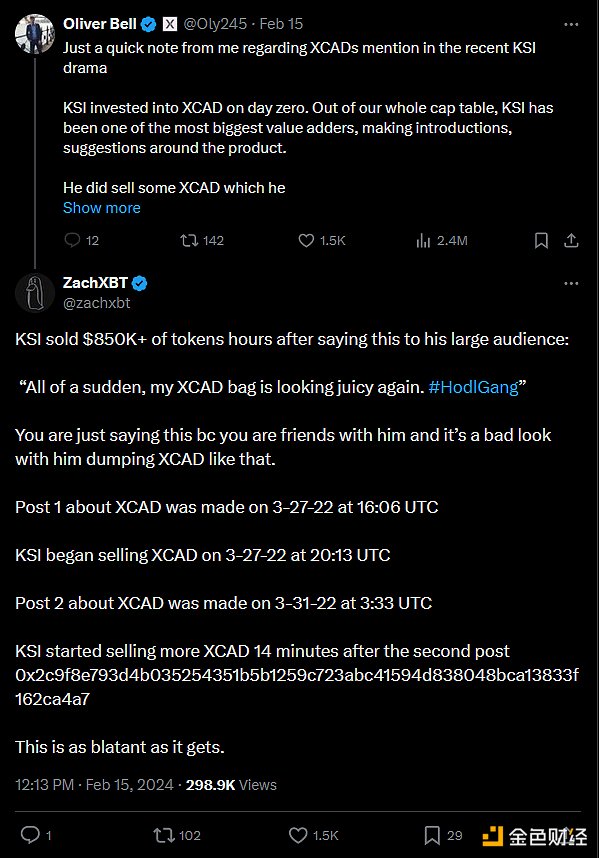Open the @zachxbt handle
The height and width of the screenshot is (858, 599).
[x=97, y=303]
